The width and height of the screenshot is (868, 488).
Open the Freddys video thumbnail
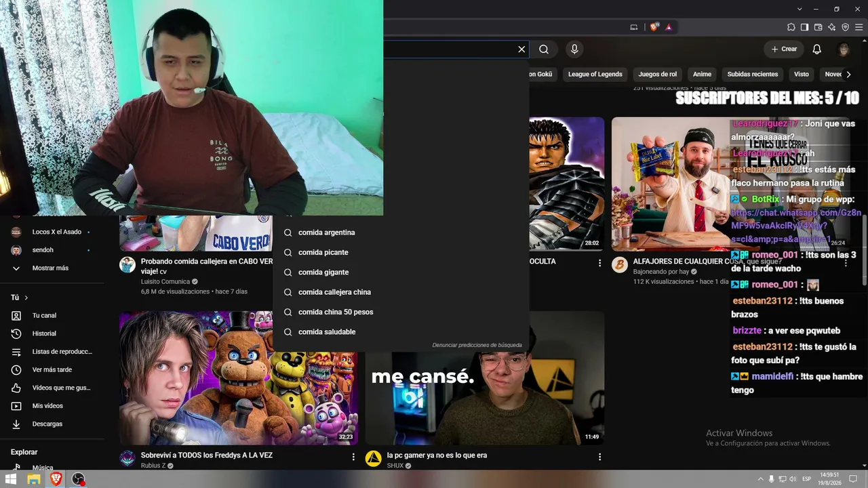(x=239, y=378)
